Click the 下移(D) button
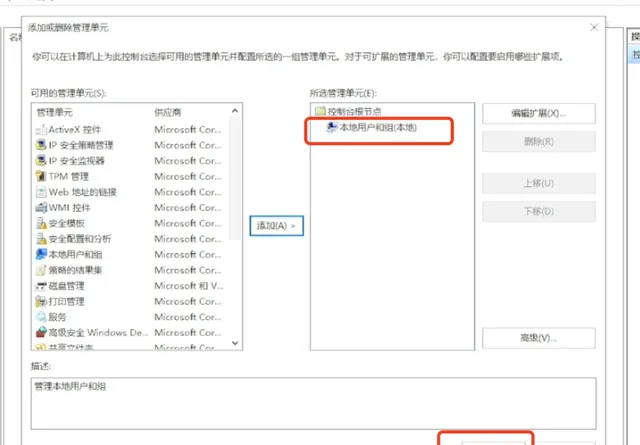 coord(539,211)
